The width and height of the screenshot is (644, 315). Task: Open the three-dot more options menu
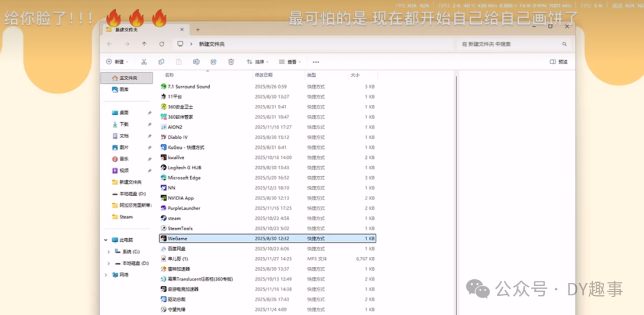(x=316, y=62)
